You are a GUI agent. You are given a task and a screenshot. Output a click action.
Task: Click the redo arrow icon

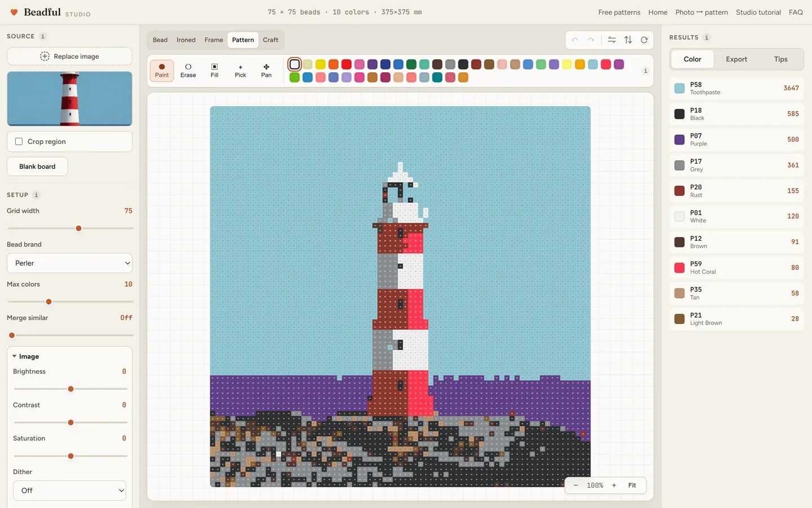(591, 40)
